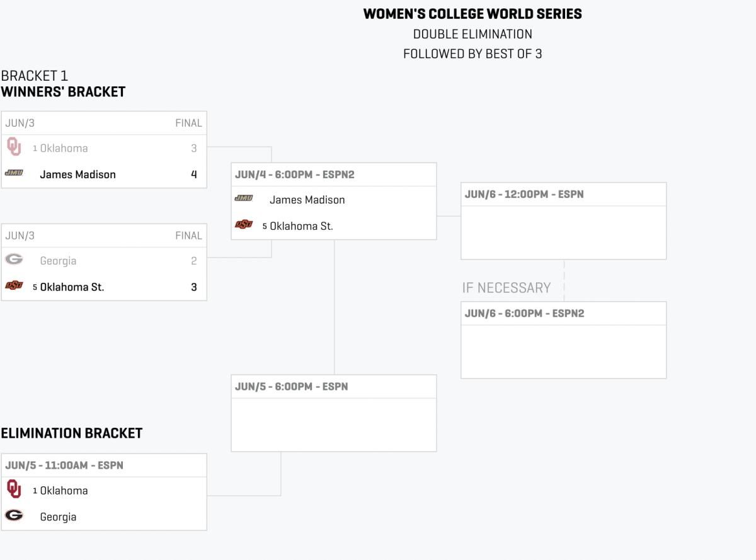The width and height of the screenshot is (756, 560).
Task: Click the faded Georgia logo in the Jun/3 game
Action: coord(14,260)
